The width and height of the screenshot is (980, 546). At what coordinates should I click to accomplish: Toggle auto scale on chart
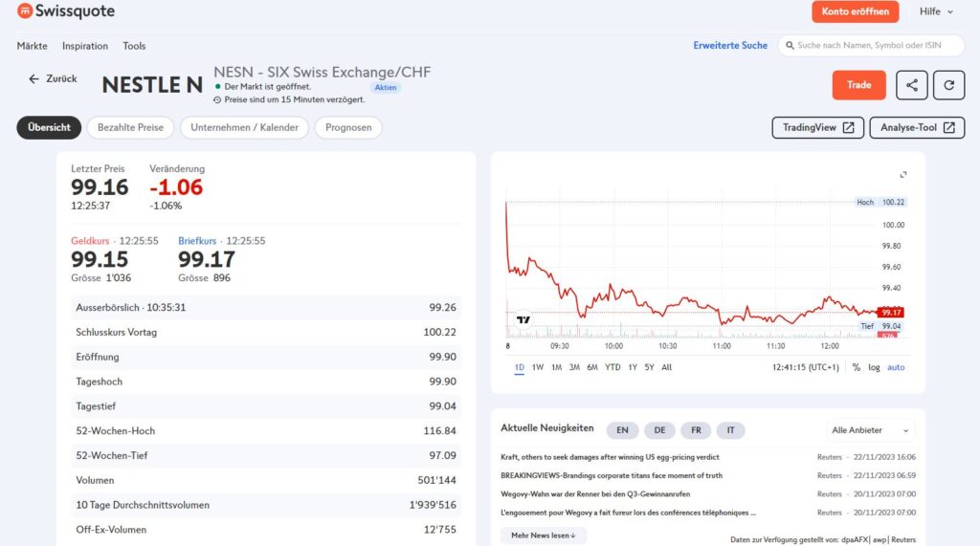pyautogui.click(x=896, y=367)
